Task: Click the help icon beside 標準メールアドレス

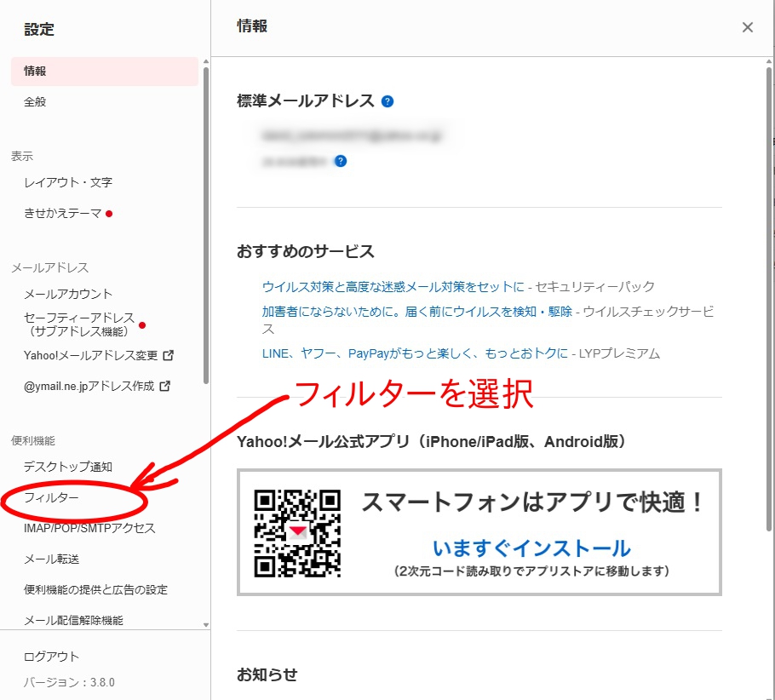Action: click(x=387, y=101)
